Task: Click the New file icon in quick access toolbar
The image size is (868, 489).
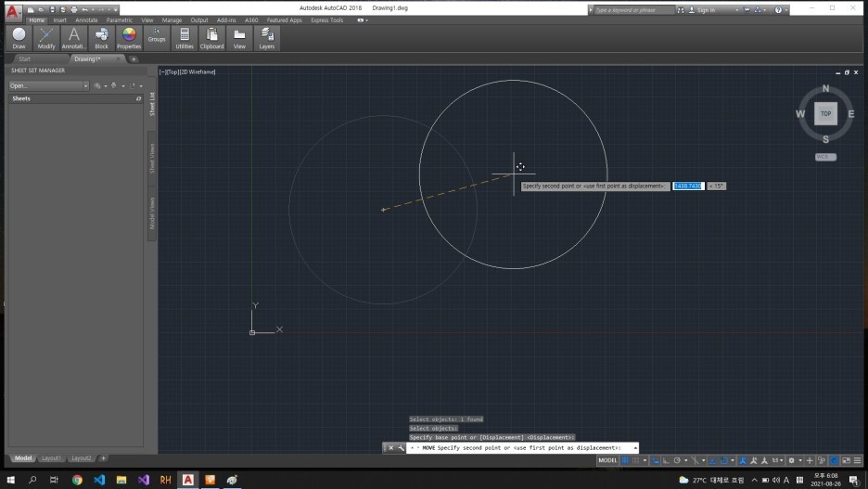Action: (30, 9)
